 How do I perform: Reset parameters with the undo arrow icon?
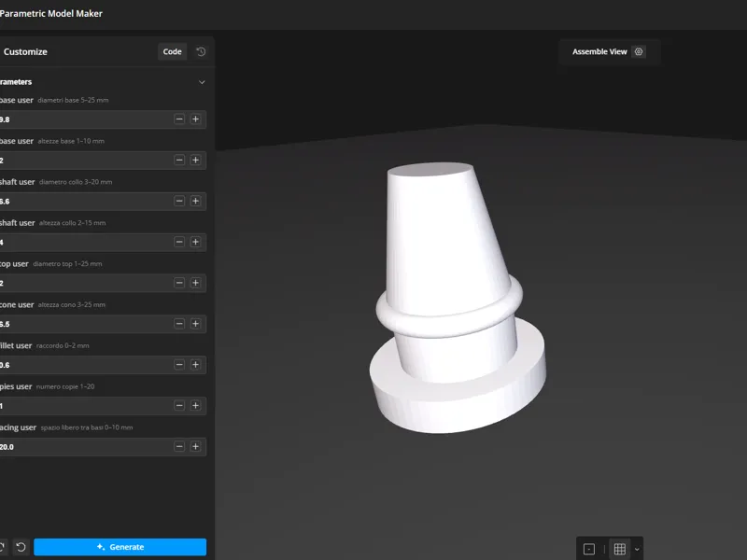point(21,547)
